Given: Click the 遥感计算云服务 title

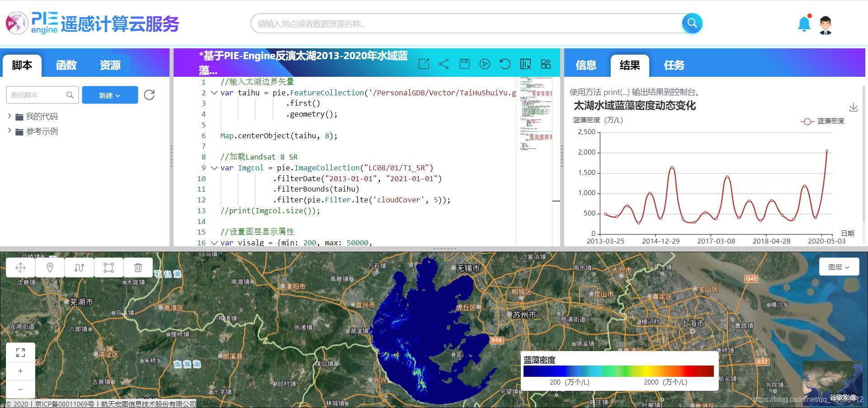Looking at the screenshot, I should (120, 24).
